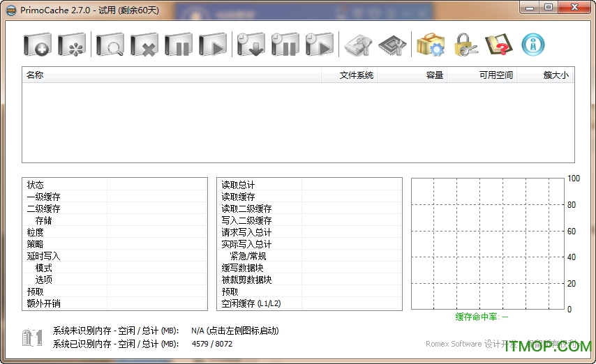Select the 预取 row in status panel
This screenshot has width=596, height=364.
click(114, 291)
